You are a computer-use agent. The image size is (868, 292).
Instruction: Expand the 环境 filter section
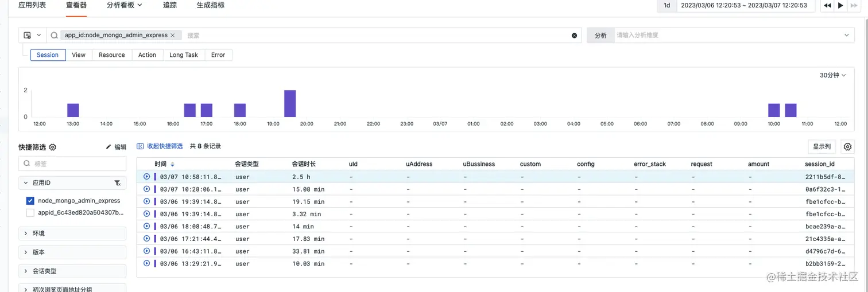[x=72, y=233]
